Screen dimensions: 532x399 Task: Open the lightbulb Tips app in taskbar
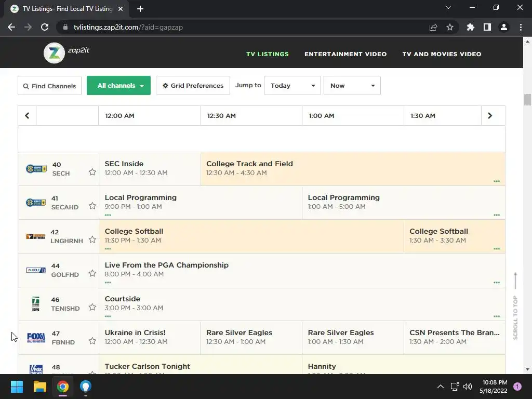tap(86, 387)
